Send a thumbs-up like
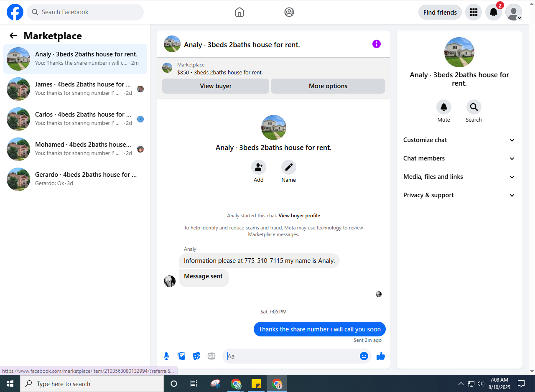 (x=380, y=356)
